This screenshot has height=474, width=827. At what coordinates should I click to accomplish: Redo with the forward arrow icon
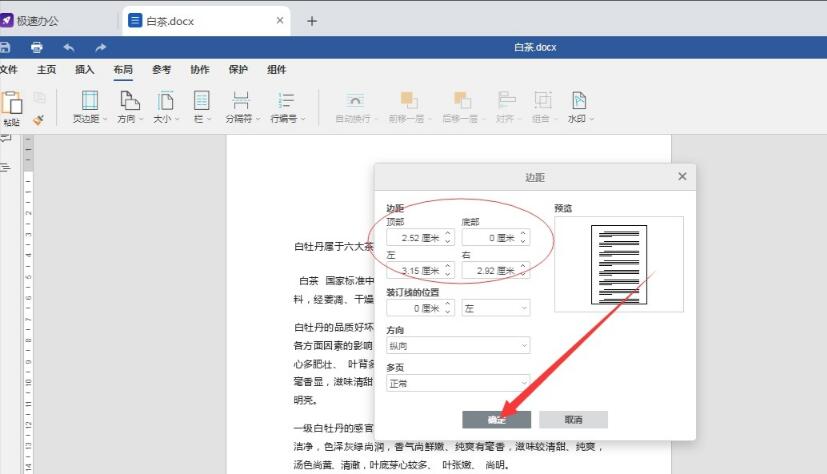[x=100, y=47]
